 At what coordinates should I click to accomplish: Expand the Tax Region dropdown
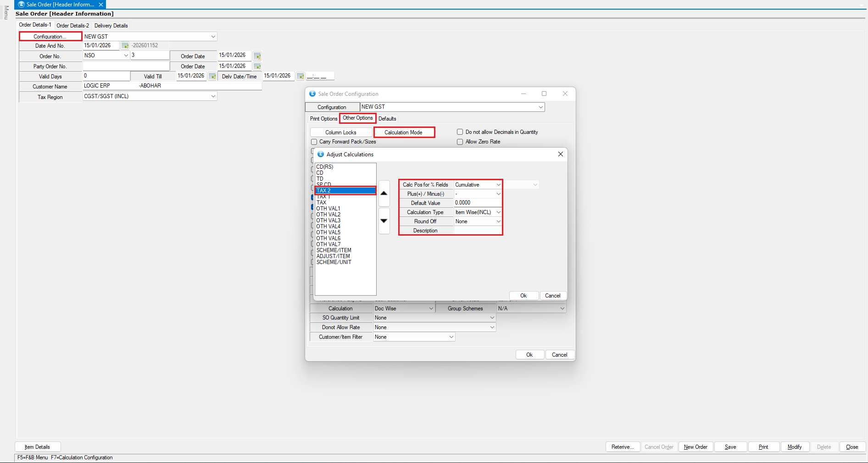pos(213,96)
